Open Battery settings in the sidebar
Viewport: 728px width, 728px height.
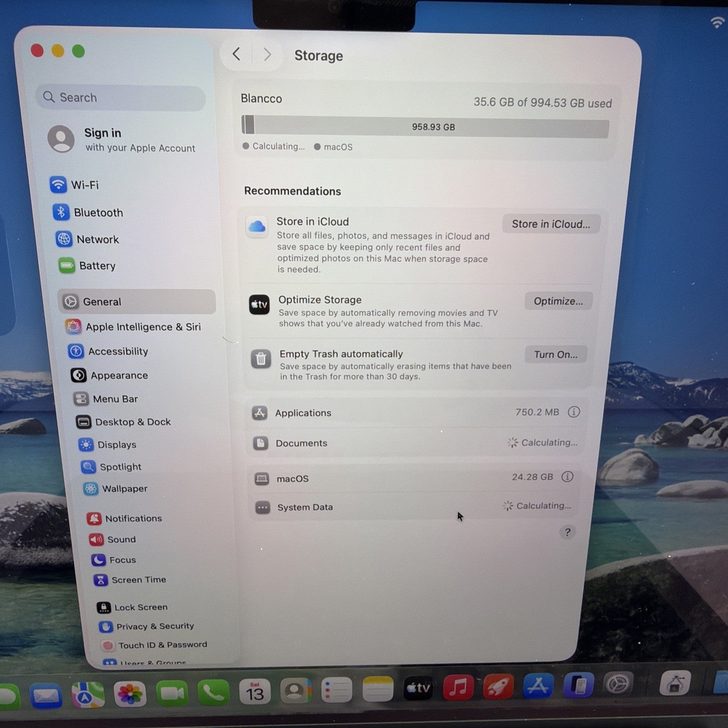87,266
